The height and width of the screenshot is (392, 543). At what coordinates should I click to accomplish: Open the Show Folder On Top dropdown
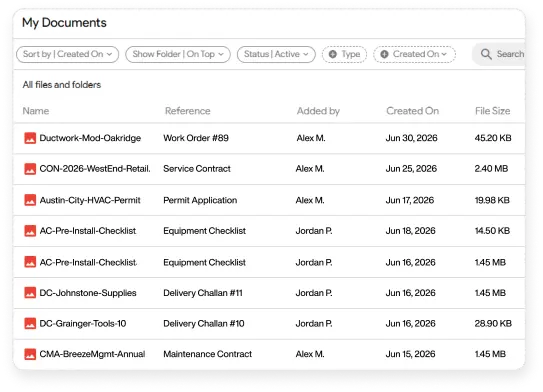(x=178, y=54)
